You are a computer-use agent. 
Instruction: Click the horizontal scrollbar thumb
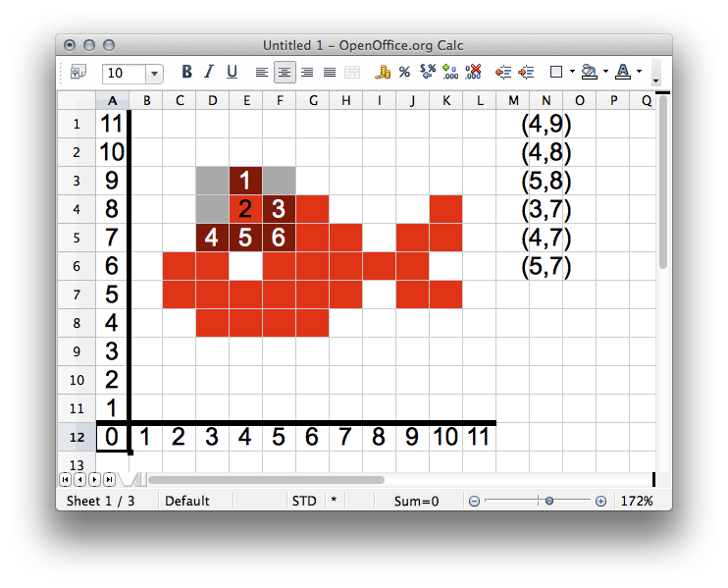266,480
